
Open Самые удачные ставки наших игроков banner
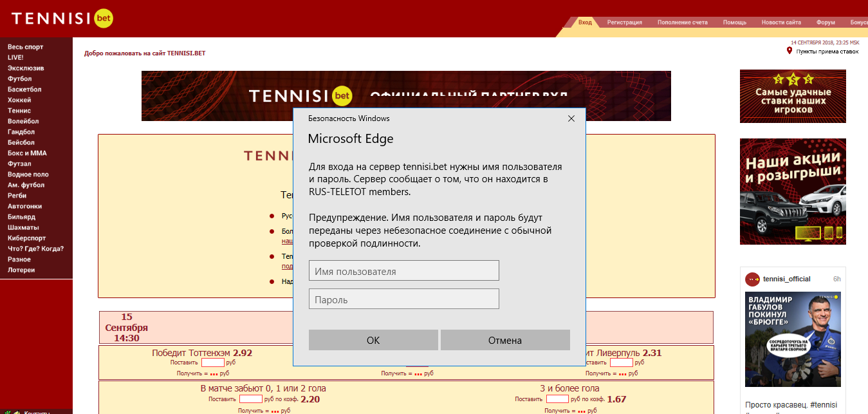click(793, 96)
